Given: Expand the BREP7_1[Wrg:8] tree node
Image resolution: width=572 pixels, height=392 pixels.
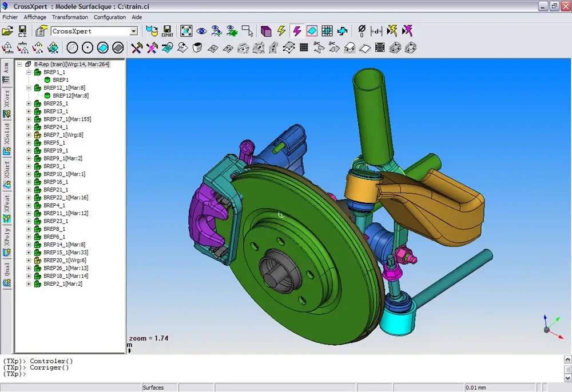Looking at the screenshot, I should [x=29, y=135].
